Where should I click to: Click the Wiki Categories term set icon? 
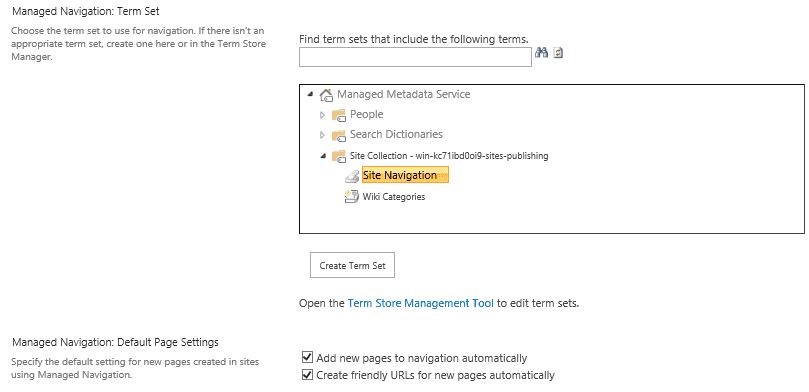[x=351, y=197]
